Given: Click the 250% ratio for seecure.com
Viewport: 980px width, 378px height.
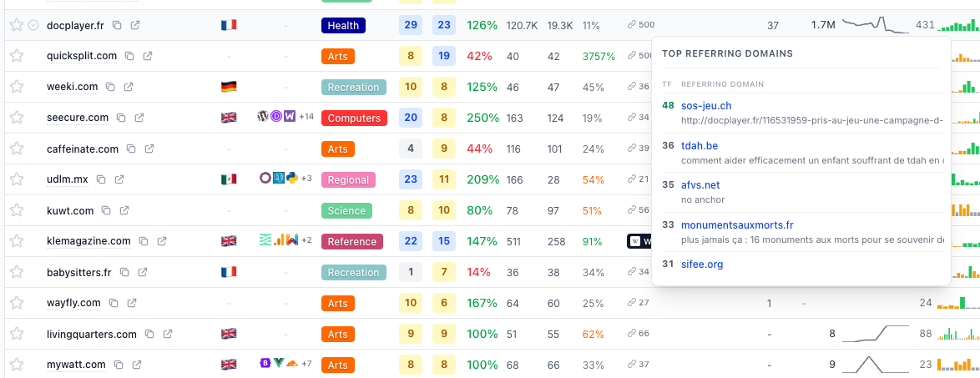Looking at the screenshot, I should click(482, 118).
